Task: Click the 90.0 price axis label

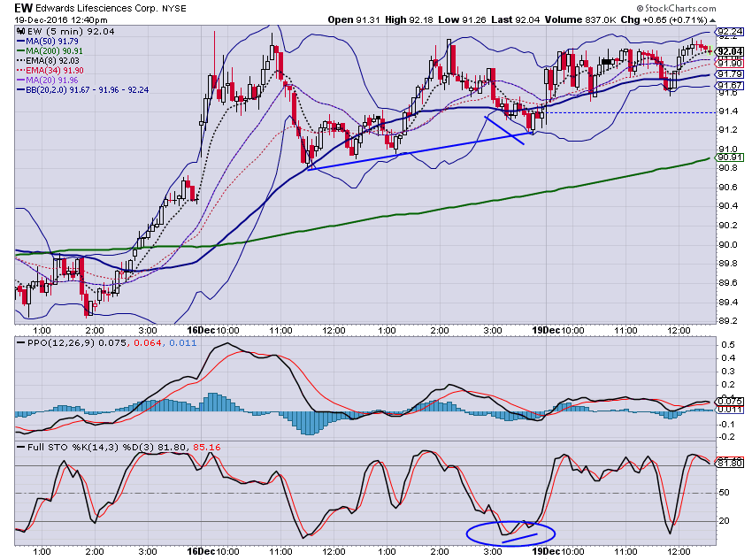Action: 727,244
